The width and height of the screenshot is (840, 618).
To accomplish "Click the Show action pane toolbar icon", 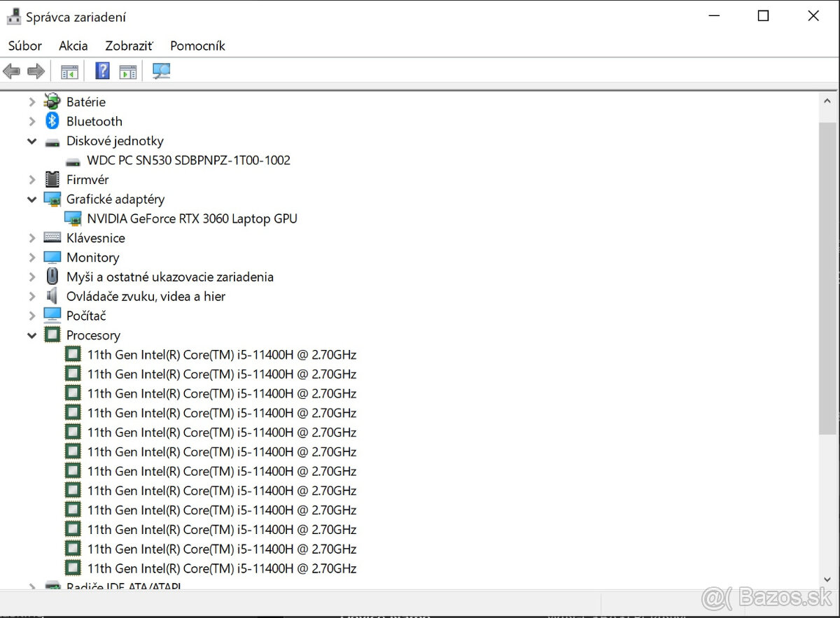I will tap(127, 70).
